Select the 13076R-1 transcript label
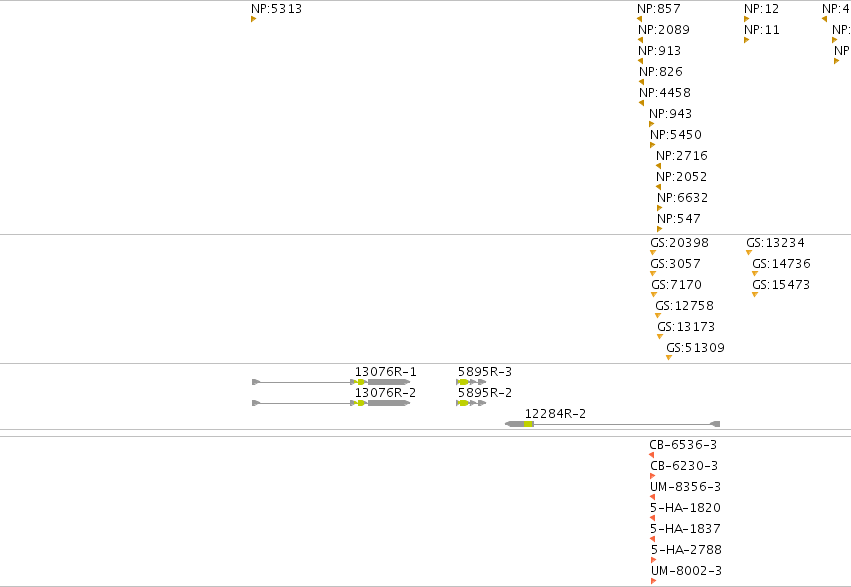This screenshot has height=587, width=851. 385,372
